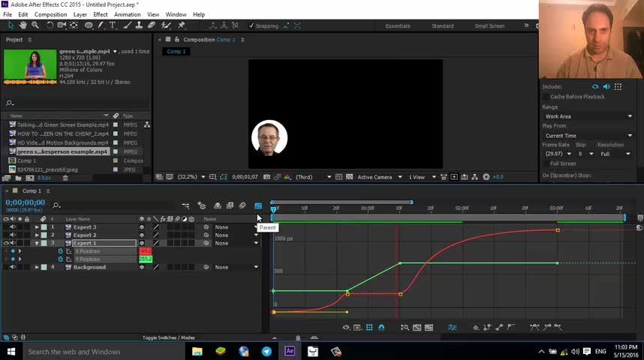Click Easy Ease keyframe icon
This screenshot has width=644, height=360.
[x=534, y=327]
